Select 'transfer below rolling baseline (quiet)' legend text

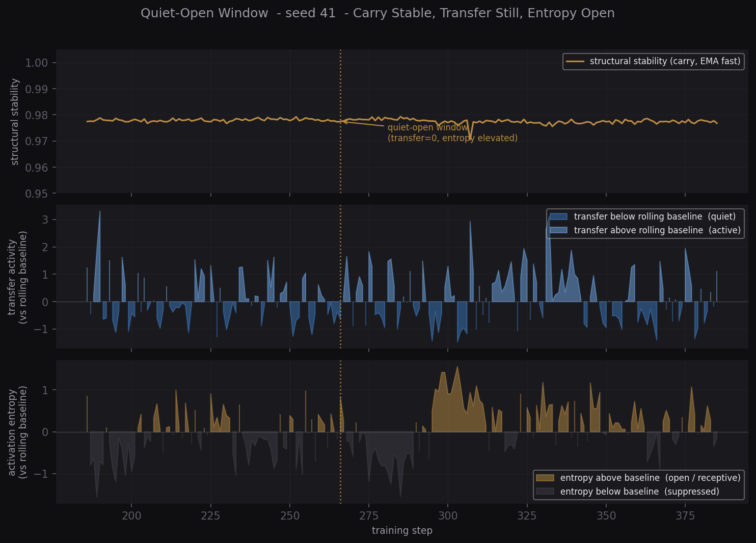655,216
